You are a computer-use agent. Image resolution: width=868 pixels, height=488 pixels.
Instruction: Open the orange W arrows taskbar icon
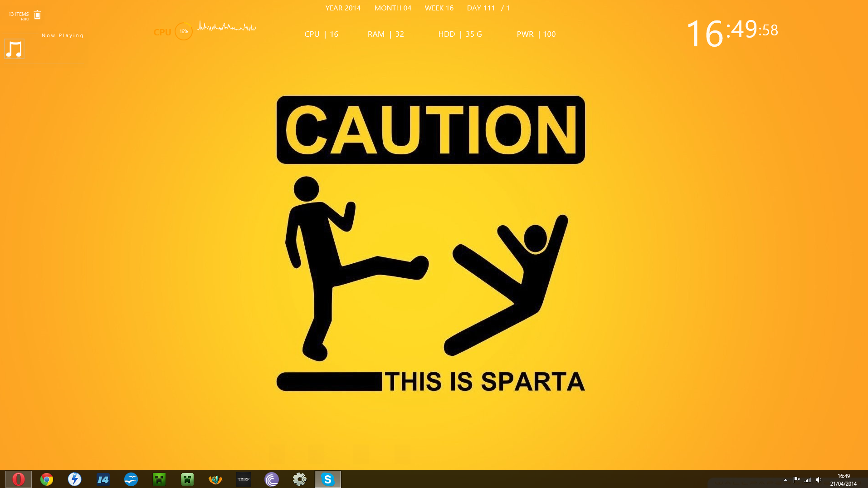pyautogui.click(x=215, y=479)
